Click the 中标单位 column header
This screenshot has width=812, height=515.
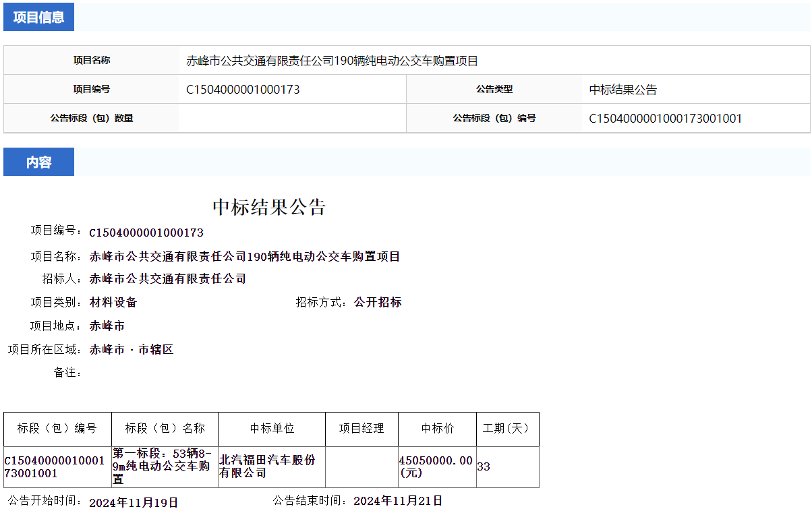pos(272,429)
